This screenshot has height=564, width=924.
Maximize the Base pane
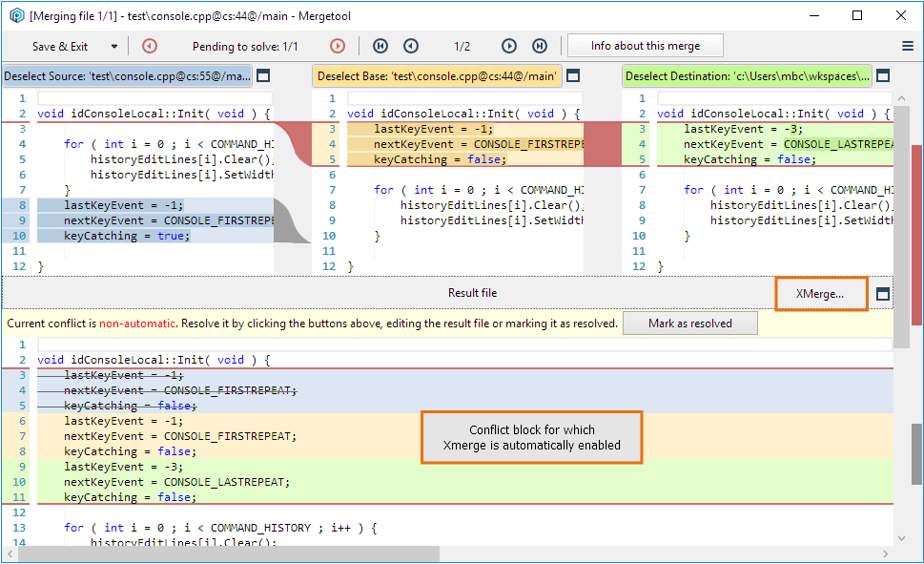coord(573,76)
